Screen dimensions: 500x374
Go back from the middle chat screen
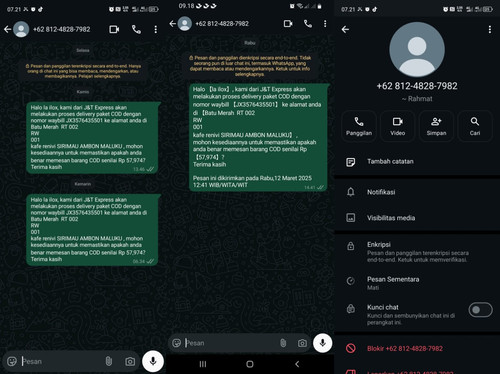pyautogui.click(x=172, y=23)
